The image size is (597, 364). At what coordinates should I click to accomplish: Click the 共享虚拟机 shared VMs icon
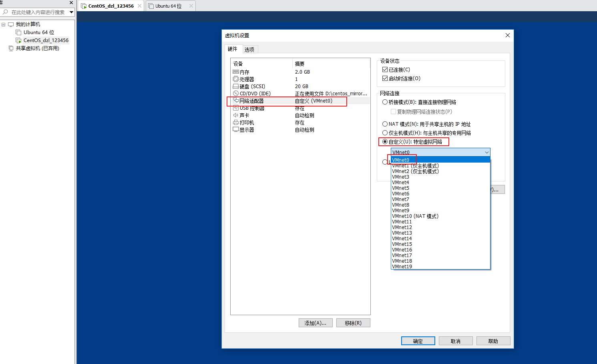pyautogui.click(x=11, y=48)
